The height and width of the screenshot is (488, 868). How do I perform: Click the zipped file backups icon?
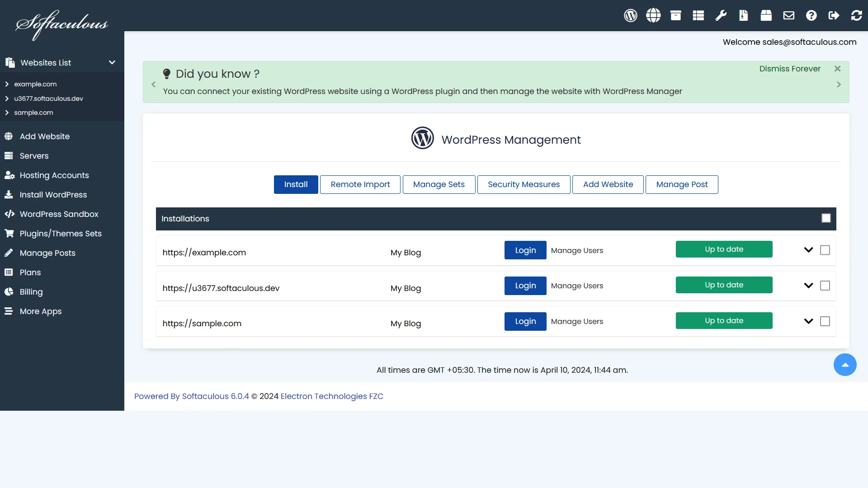pyautogui.click(x=743, y=15)
